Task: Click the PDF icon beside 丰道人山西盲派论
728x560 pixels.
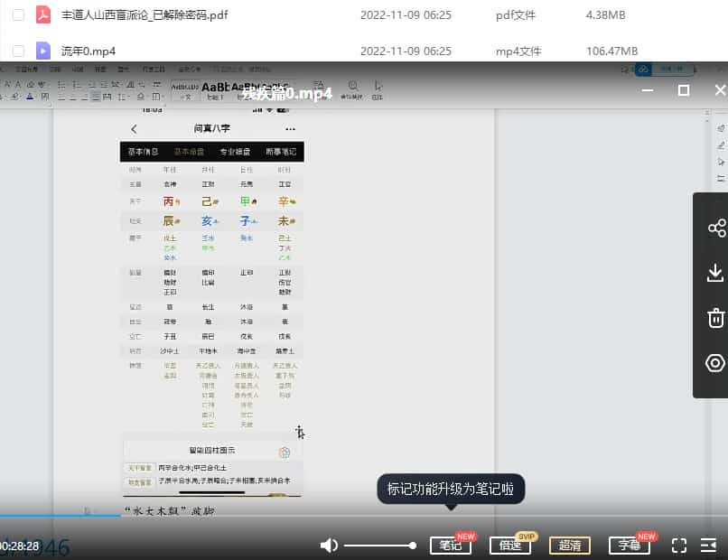Action: tap(42, 14)
